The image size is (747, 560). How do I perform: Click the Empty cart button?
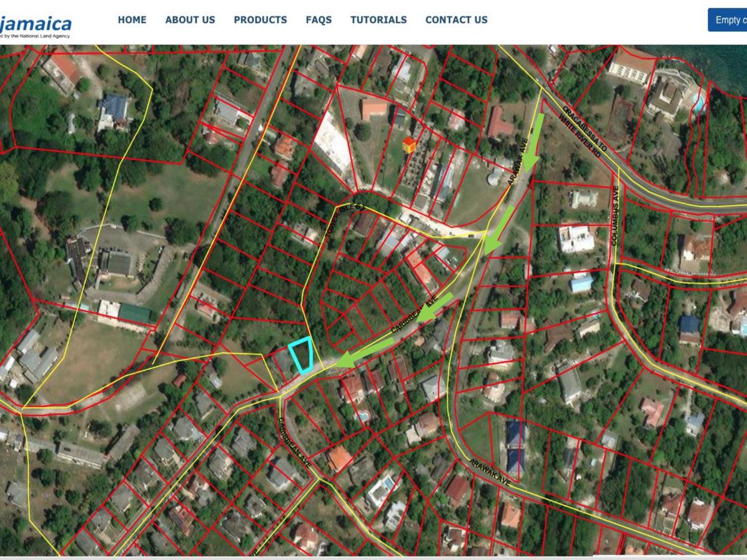click(x=728, y=20)
